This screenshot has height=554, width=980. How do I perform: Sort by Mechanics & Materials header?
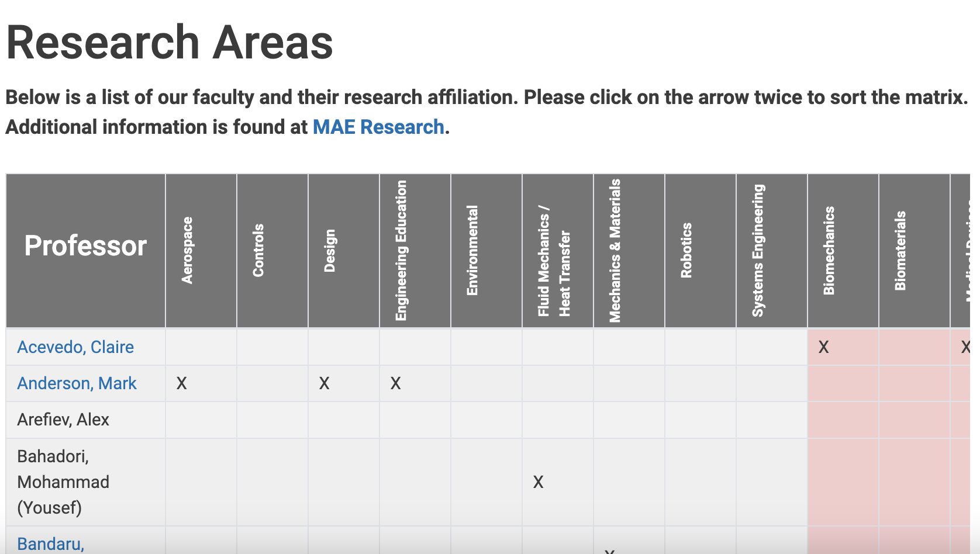629,251
